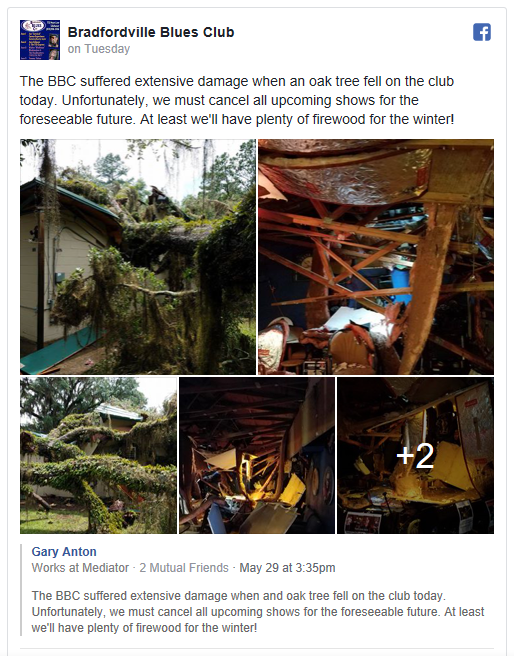The width and height of the screenshot is (514, 656).
Task: Open photo of ivy-covered fallen tree outside
Action: click(x=98, y=455)
